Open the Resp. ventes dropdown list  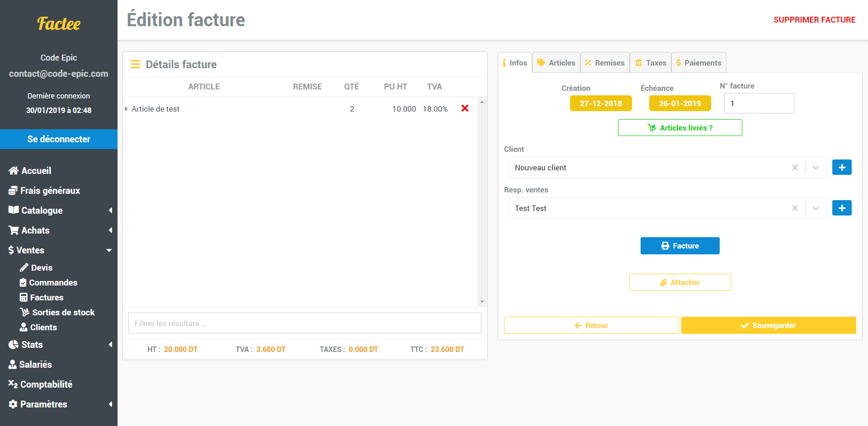click(816, 208)
